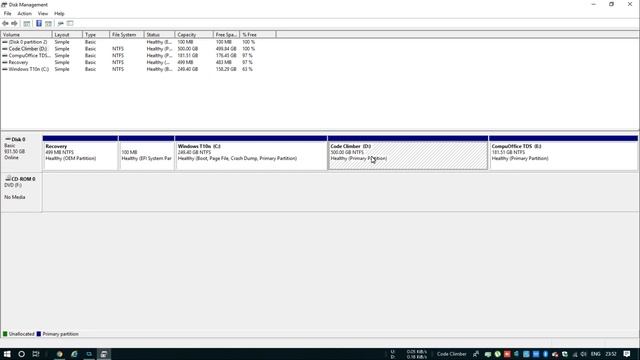
Task: Click the Disk 0 label panel
Action: [21, 152]
